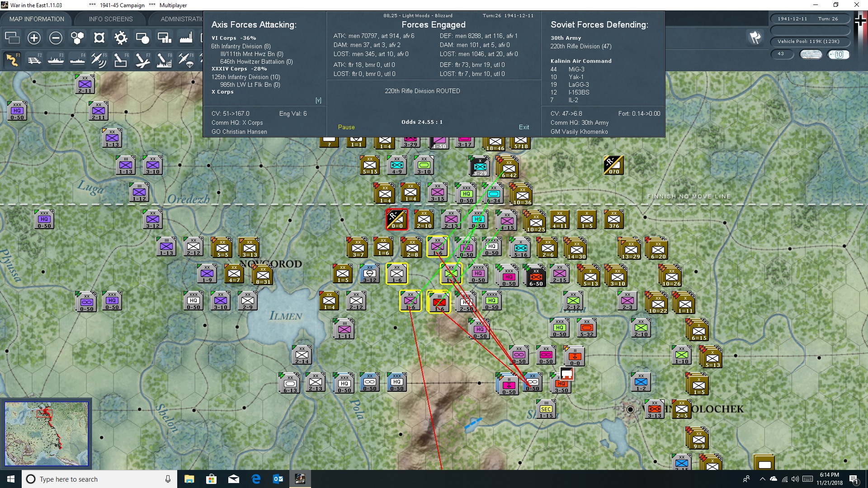The image size is (868, 488).
Task: Select F5 air recon mode
Action: [x=99, y=60]
